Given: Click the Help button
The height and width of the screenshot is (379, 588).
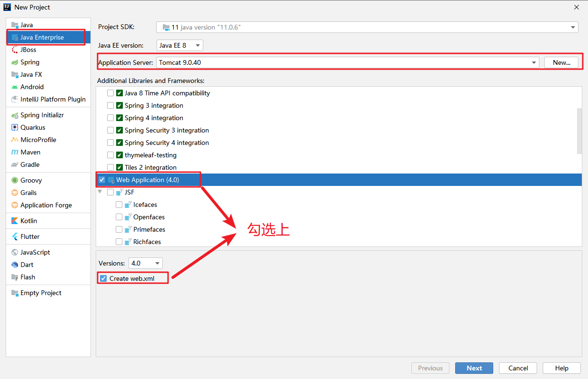Looking at the screenshot, I should pos(562,368).
